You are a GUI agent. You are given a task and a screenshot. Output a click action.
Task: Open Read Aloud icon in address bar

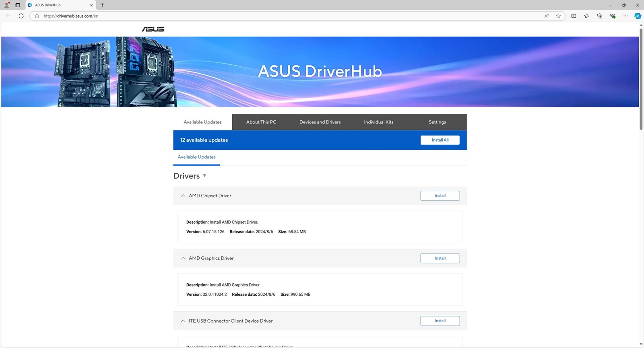point(547,16)
